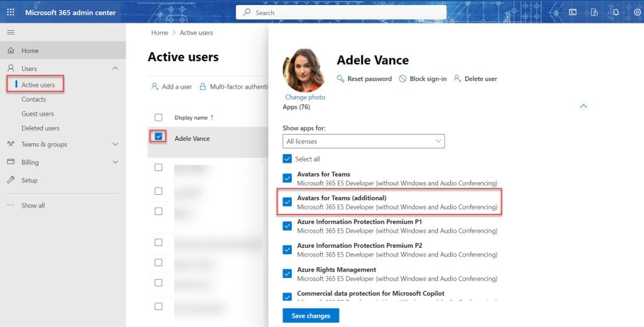
Task: Uncheck the Avatars for Teams checkbox
Action: (287, 179)
